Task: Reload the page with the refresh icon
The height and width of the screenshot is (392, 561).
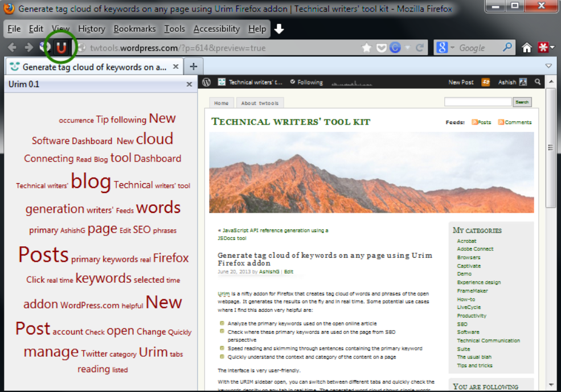Action: (420, 48)
